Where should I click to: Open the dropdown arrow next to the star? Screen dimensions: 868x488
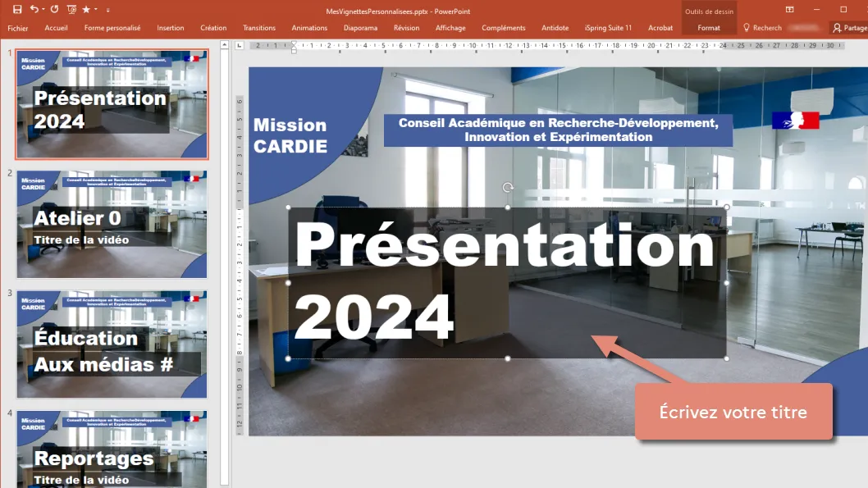coord(96,9)
